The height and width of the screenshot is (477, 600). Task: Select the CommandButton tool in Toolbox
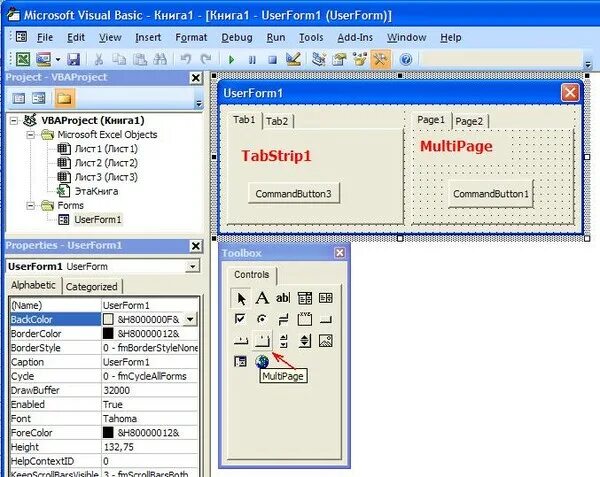coord(326,319)
